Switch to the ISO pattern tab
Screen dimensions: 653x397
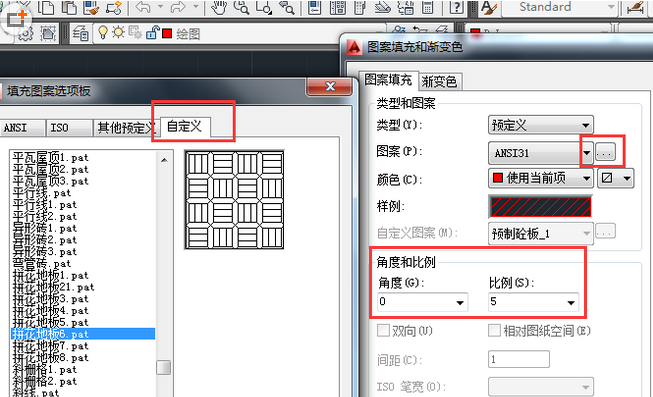(x=69, y=127)
